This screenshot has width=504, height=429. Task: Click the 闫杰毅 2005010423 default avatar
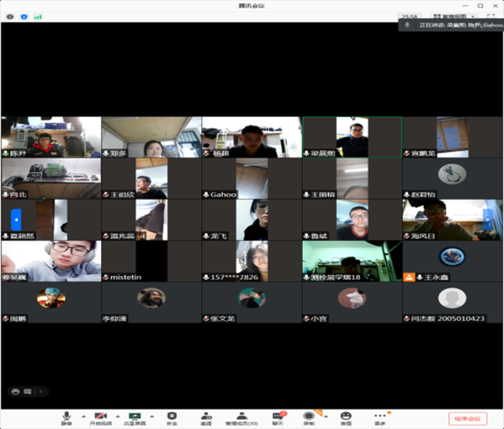point(452,298)
